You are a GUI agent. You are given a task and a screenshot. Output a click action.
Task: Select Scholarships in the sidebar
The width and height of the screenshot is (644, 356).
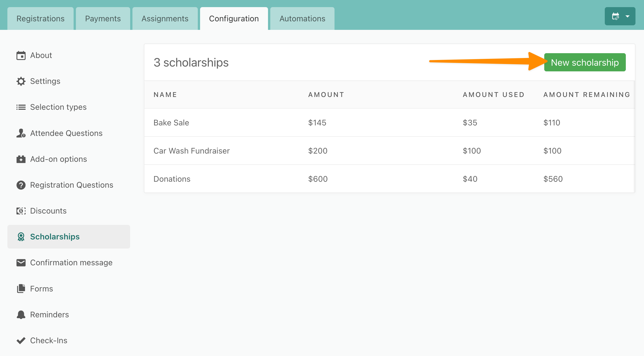coord(69,237)
